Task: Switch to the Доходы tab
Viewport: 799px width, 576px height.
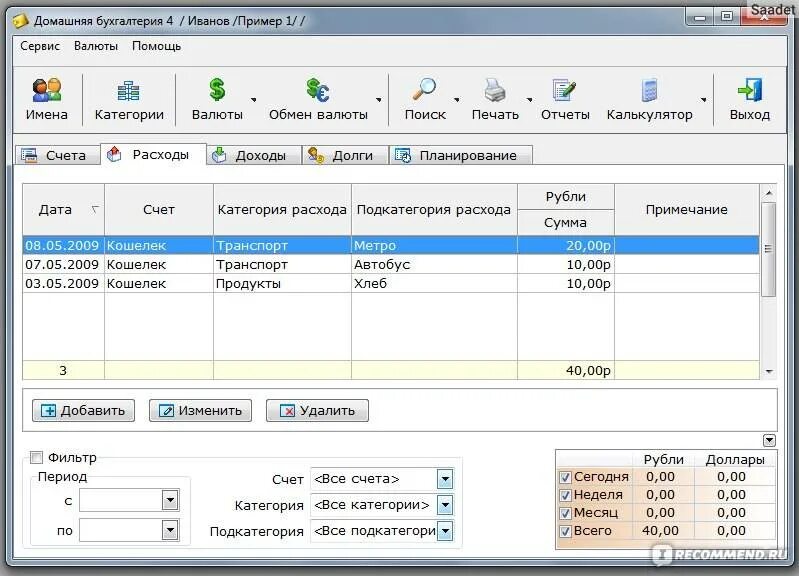Action: 254,155
